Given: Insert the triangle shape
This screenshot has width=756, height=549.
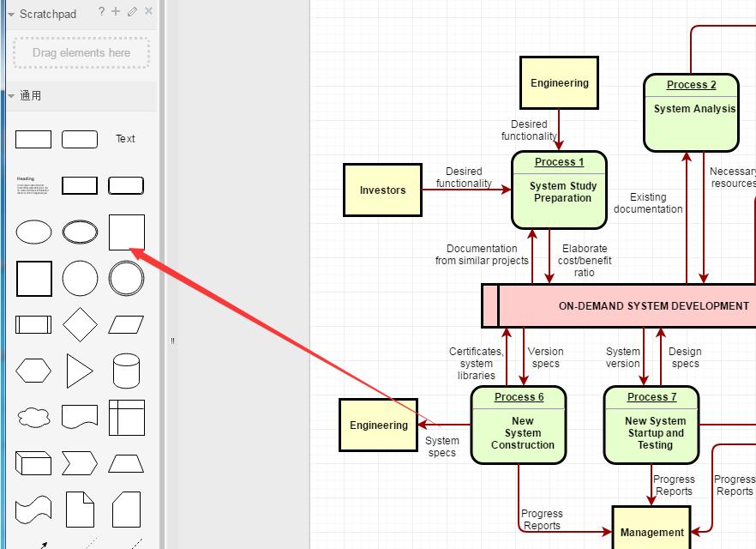Looking at the screenshot, I should tap(80, 371).
